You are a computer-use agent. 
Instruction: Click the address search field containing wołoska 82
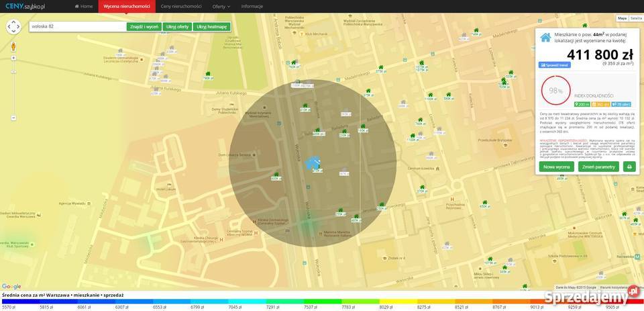pyautogui.click(x=78, y=27)
